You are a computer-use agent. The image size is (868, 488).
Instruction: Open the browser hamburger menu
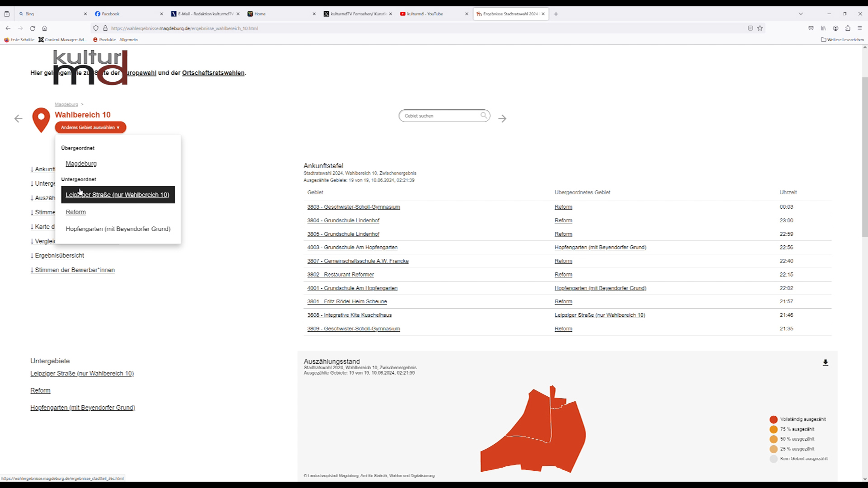[860, 28]
